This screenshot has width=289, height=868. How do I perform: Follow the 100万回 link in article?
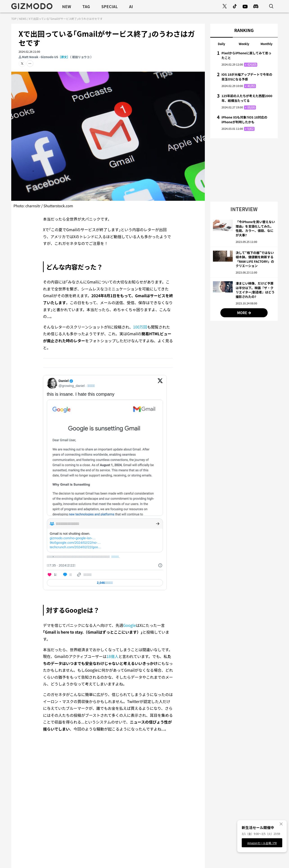pyautogui.click(x=140, y=327)
